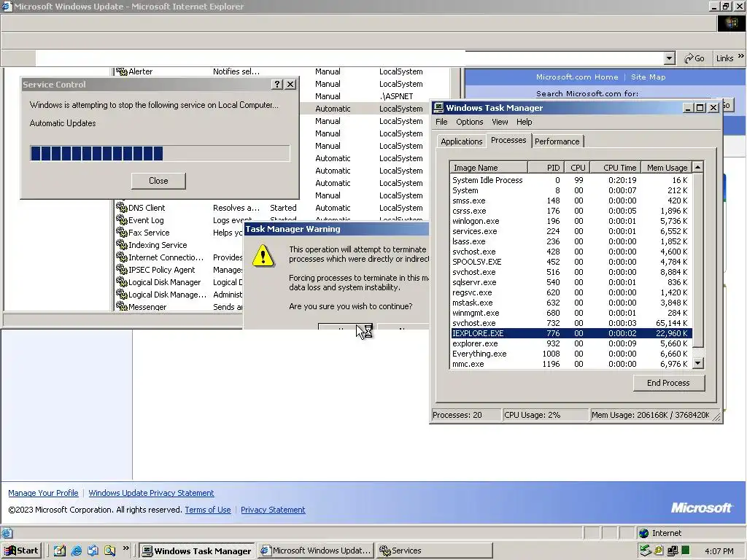747x560 pixels.
Task: Click the Windows logo throbber in IE
Action: (x=730, y=23)
